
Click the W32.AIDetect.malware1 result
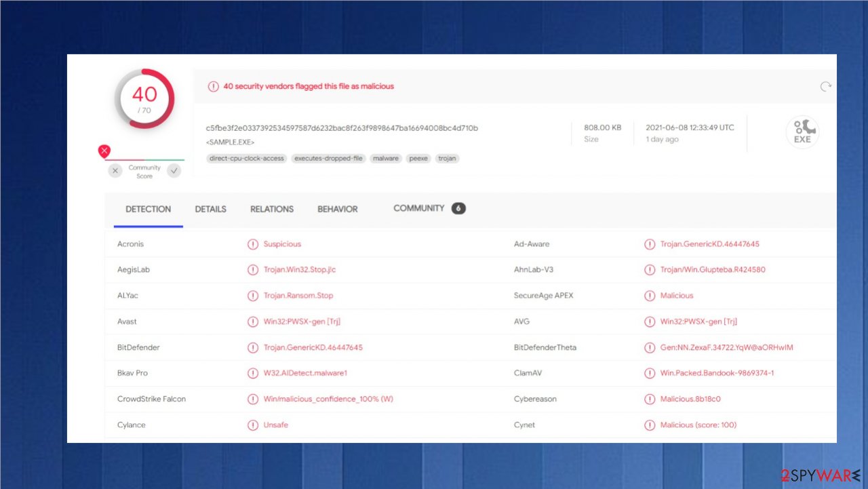tap(305, 373)
